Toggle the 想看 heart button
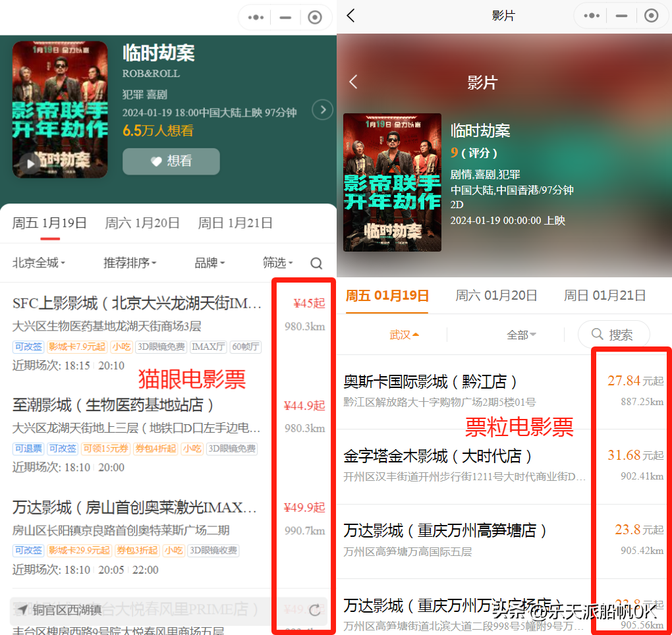The height and width of the screenshot is (635, 672). click(171, 161)
